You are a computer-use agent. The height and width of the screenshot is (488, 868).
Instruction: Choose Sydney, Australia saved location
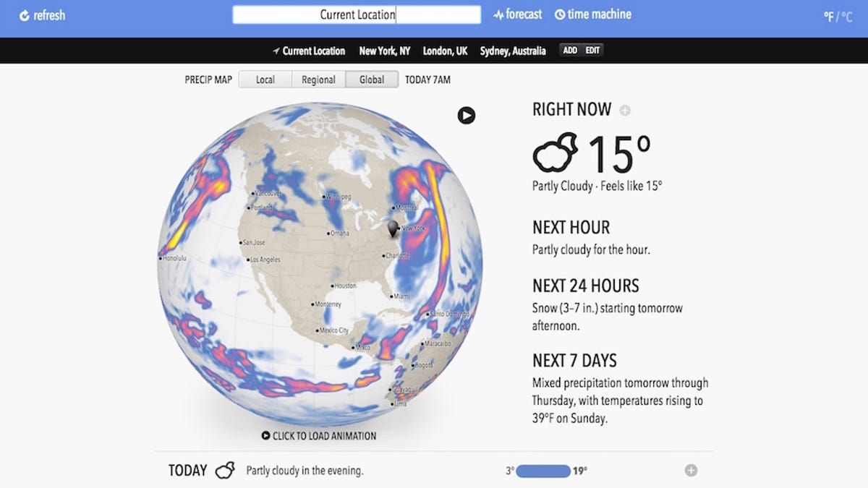pos(513,51)
